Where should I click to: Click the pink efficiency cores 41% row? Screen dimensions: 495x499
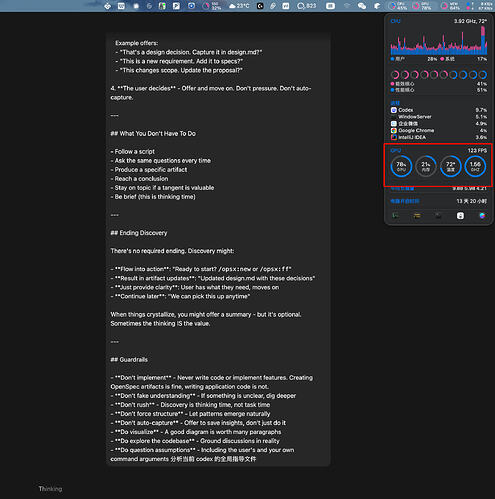439,84
